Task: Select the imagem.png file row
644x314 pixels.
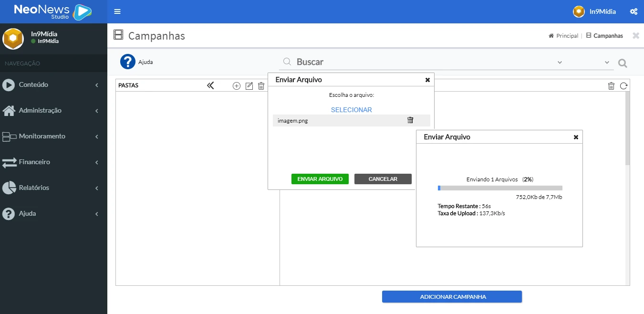Action: pyautogui.click(x=352, y=121)
